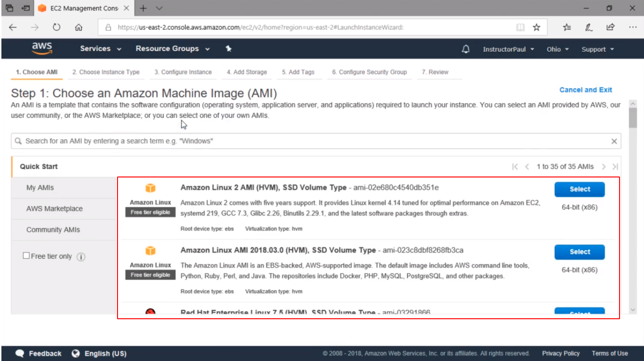Image resolution: width=644 pixels, height=361 pixels.
Task: Click into the AMI search field
Action: click(310, 141)
